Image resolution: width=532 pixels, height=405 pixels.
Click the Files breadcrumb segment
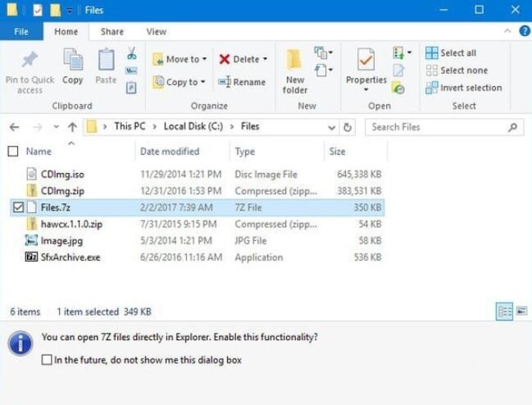(250, 126)
